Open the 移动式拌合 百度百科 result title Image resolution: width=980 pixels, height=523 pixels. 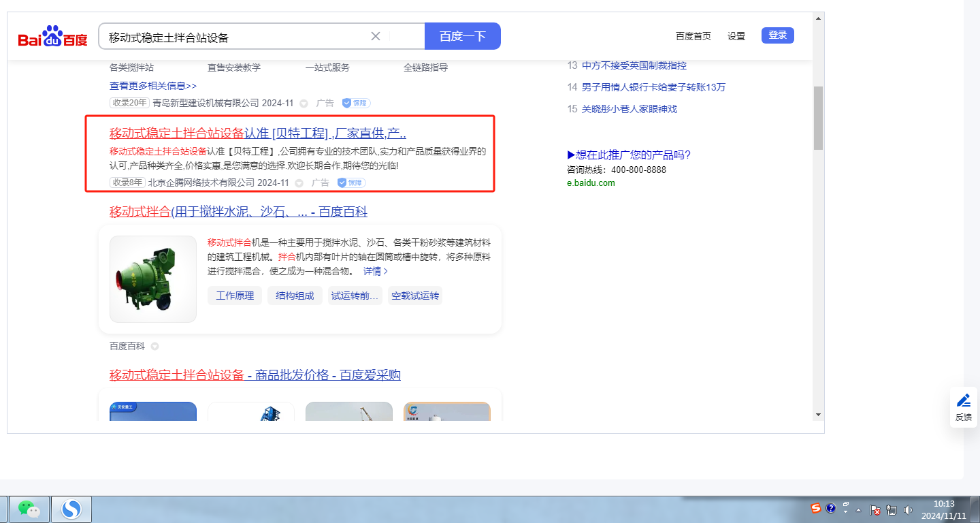238,212
